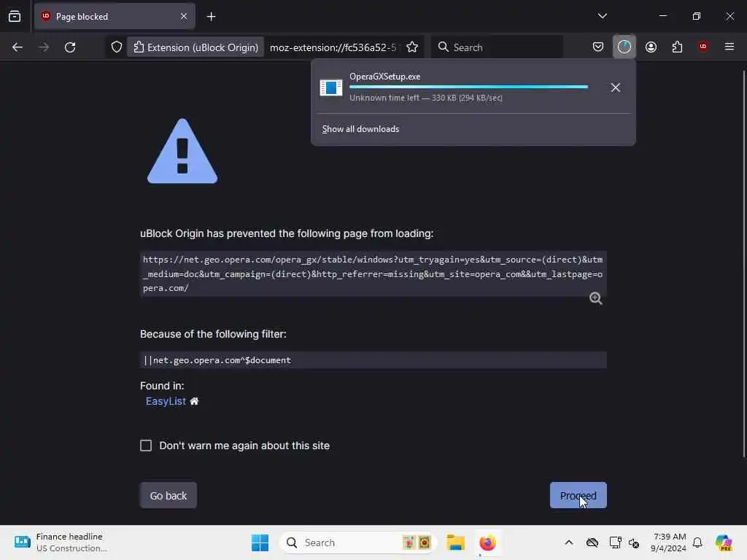Open the Finance headline widget on taskbar
The image size is (747, 560).
[x=61, y=542]
